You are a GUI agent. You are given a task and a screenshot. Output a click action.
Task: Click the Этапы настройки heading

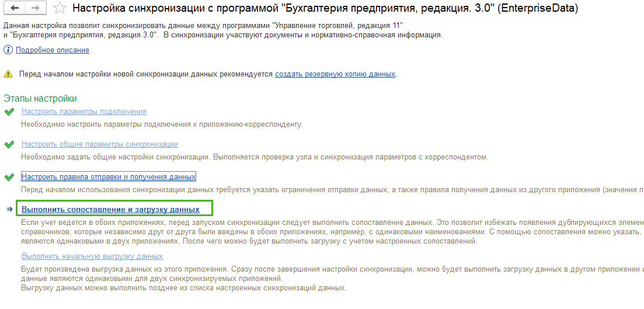[x=40, y=99]
